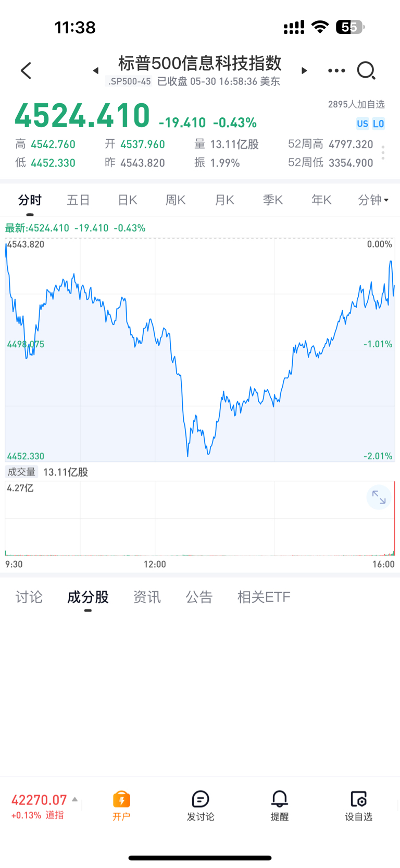400x868 pixels.
Task: Tap the back arrow icon
Action: pos(26,70)
